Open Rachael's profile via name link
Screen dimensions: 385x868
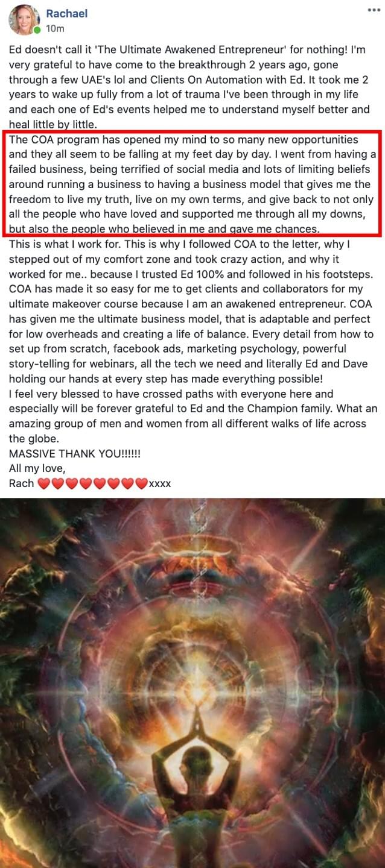(66, 13)
